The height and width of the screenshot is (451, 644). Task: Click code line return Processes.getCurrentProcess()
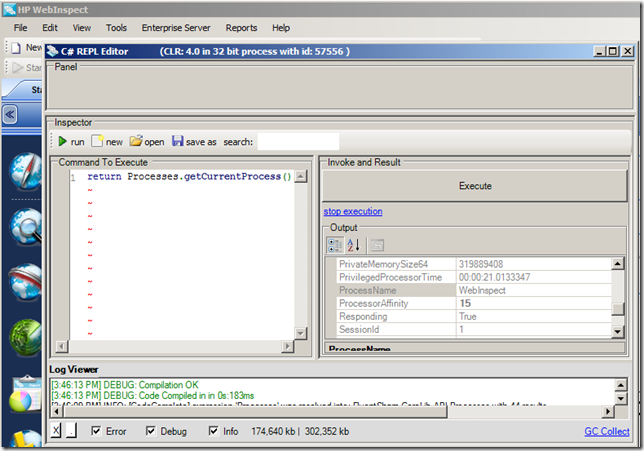pyautogui.click(x=189, y=177)
